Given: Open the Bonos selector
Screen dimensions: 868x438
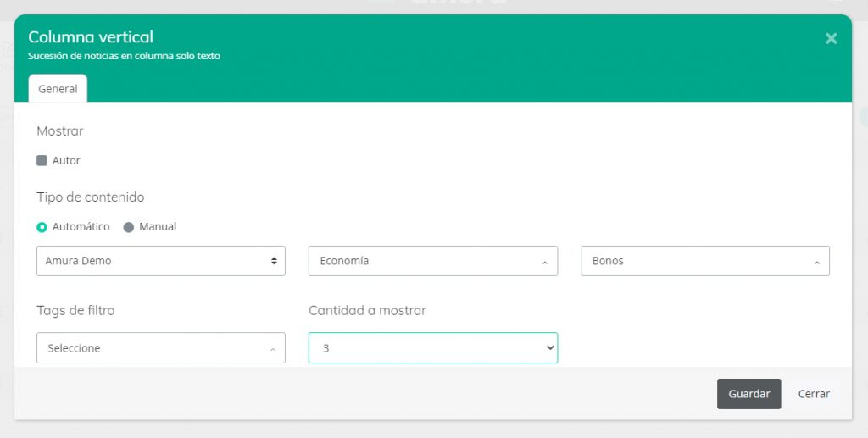Looking at the screenshot, I should click(x=704, y=261).
